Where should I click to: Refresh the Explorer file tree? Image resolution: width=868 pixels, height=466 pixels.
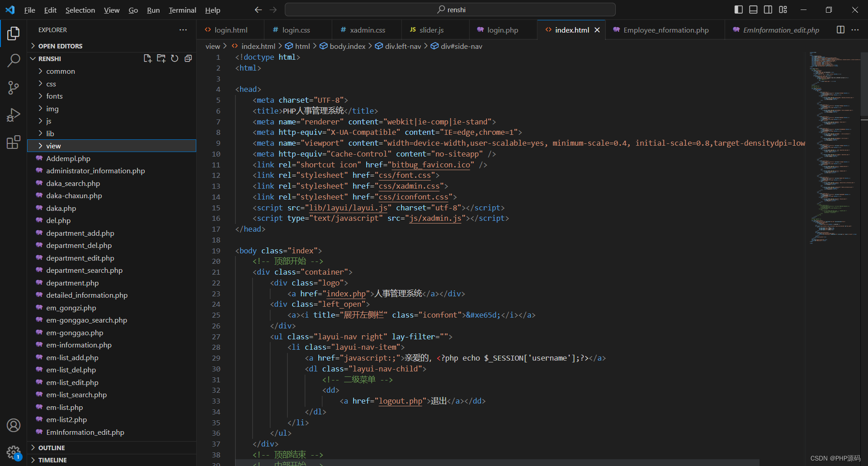pyautogui.click(x=175, y=58)
